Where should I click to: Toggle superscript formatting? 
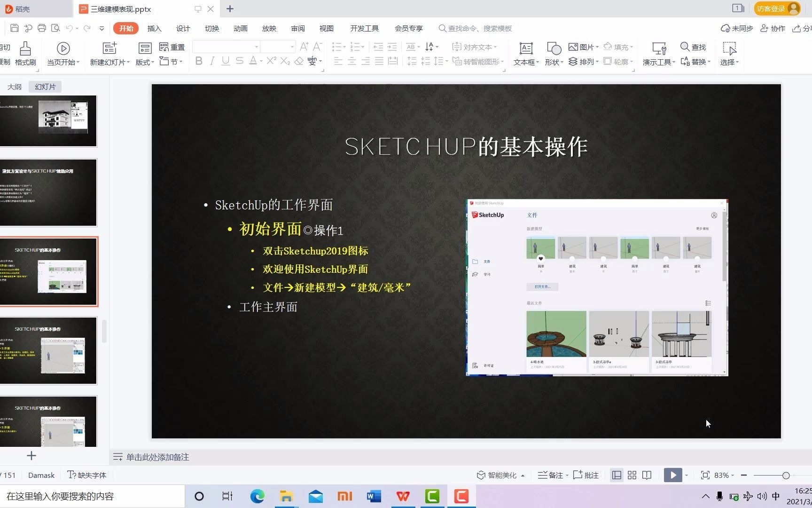[x=271, y=61]
